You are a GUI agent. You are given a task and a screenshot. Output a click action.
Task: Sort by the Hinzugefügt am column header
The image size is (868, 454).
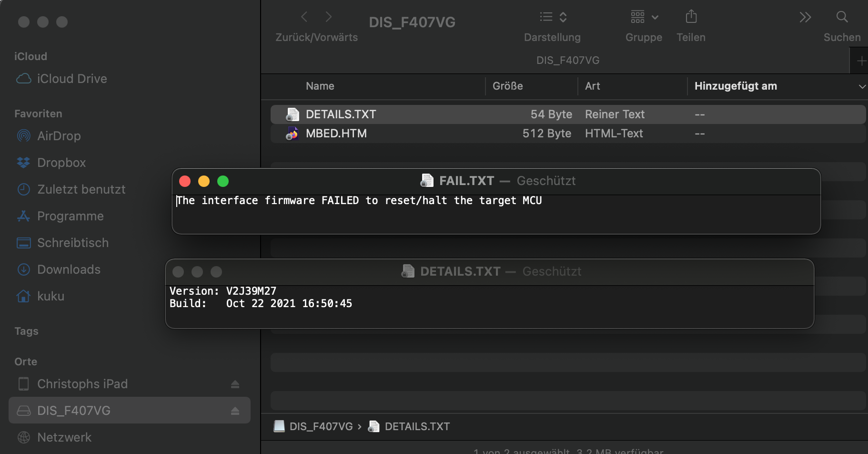[736, 86]
